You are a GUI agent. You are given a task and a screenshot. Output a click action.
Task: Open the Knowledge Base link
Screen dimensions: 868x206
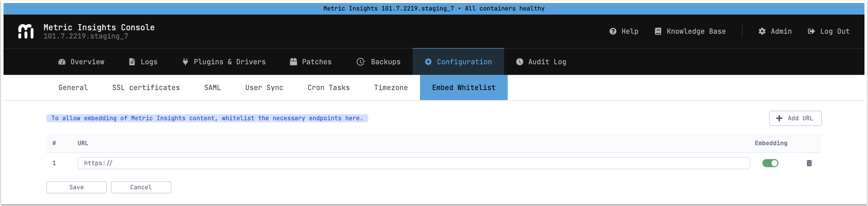[690, 31]
